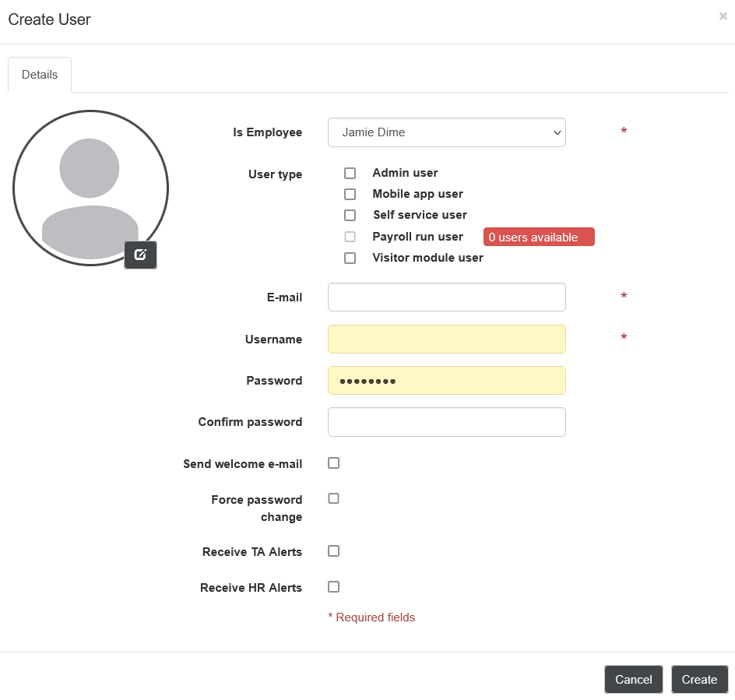This screenshot has width=735, height=700.
Task: Click the dropdown chevron for Jamie Dime
Action: click(557, 132)
